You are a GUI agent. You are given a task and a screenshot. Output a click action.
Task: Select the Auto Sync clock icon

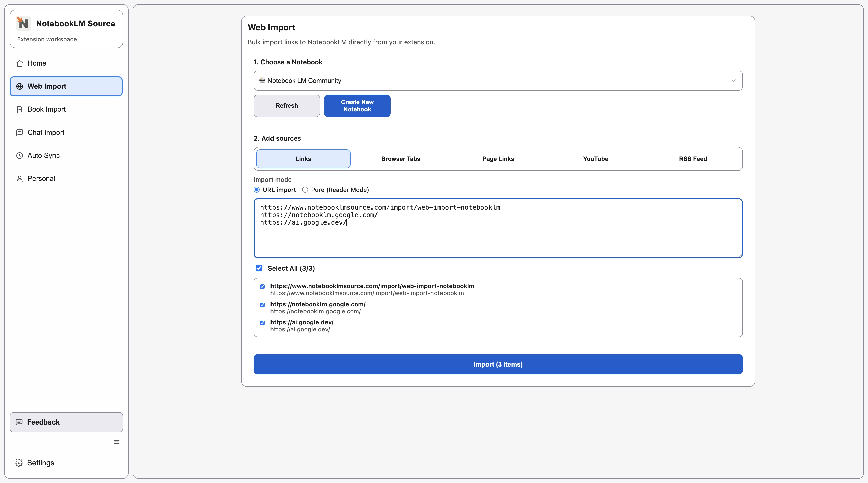tap(20, 155)
